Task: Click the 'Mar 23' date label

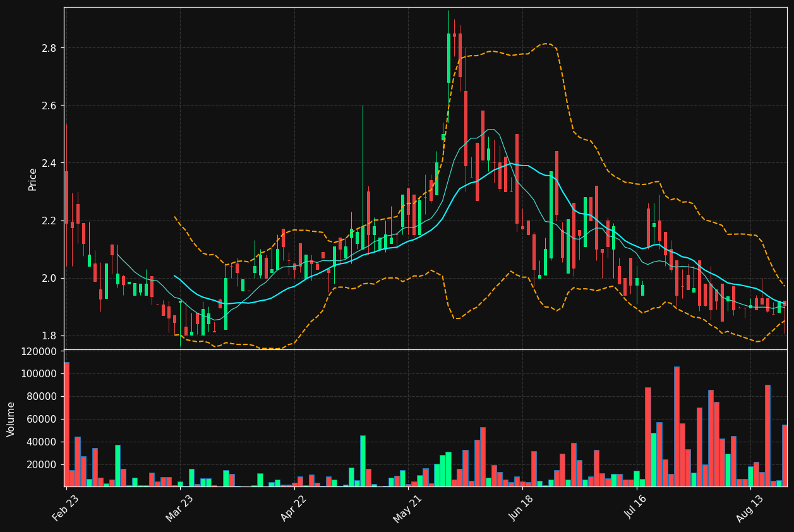Action: tap(180, 507)
